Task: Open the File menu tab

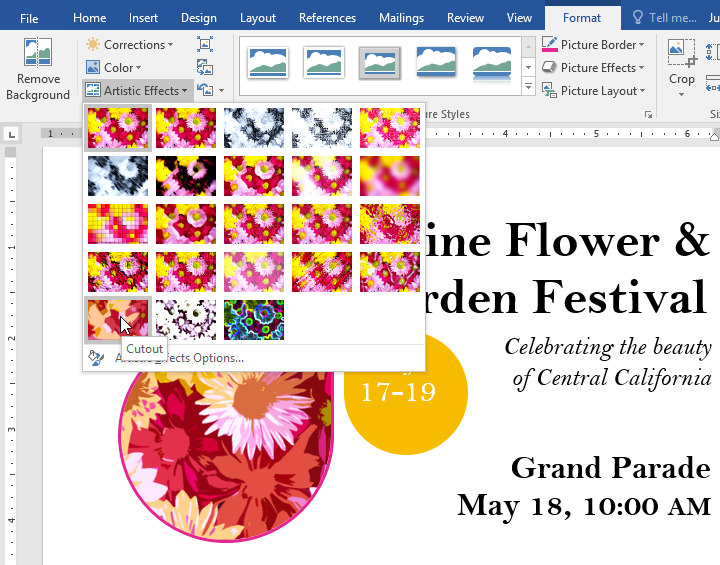Action: [29, 18]
